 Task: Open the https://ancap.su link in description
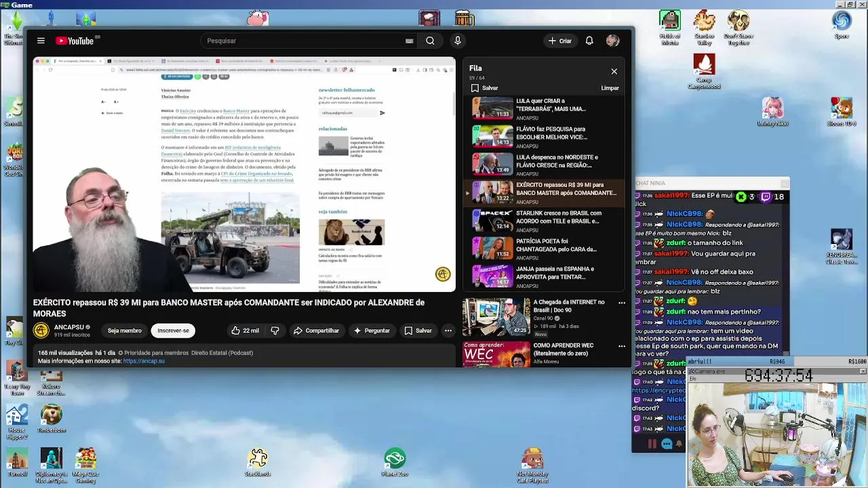(144, 361)
